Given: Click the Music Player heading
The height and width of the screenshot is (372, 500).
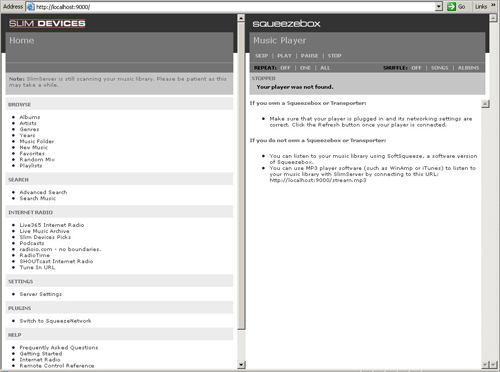Looking at the screenshot, I should [279, 40].
